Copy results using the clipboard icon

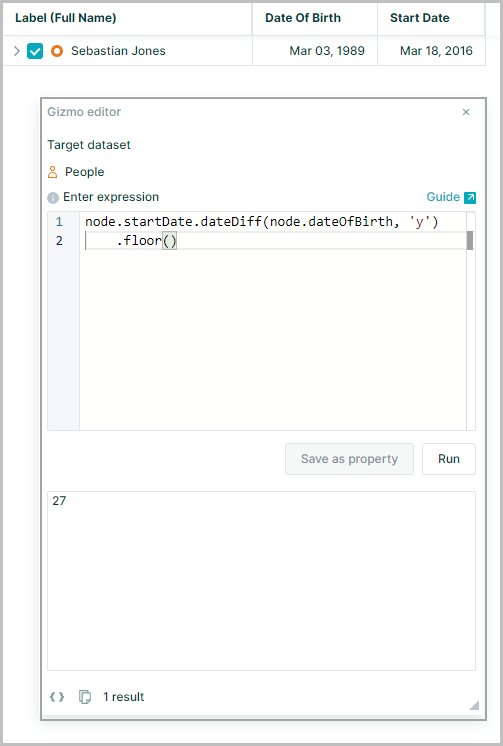85,697
